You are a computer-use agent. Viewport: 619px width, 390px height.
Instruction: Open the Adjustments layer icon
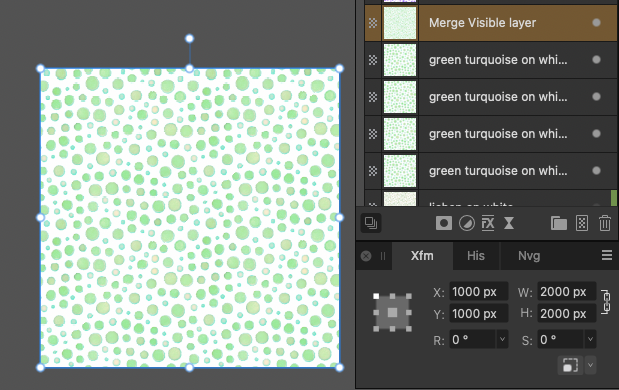(467, 223)
